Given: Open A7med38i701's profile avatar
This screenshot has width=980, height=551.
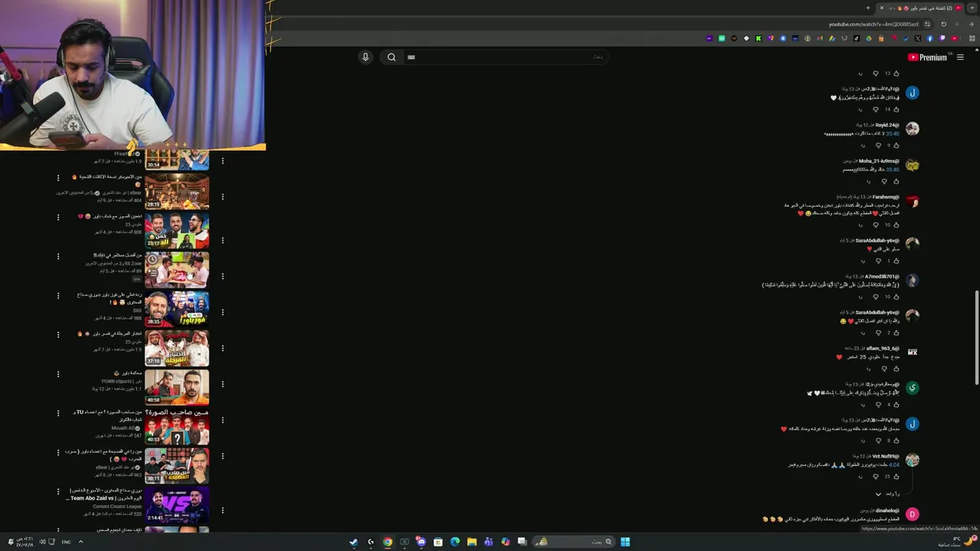Looking at the screenshot, I should point(913,280).
